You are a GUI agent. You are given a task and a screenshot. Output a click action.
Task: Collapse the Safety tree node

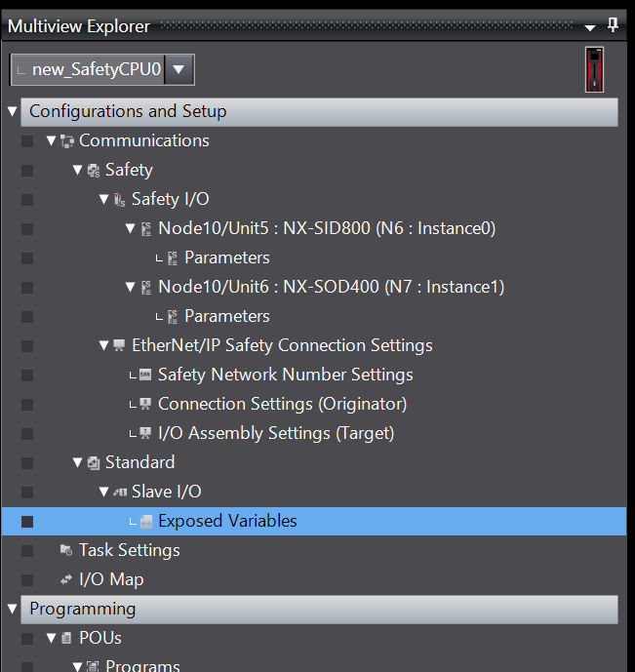point(78,170)
